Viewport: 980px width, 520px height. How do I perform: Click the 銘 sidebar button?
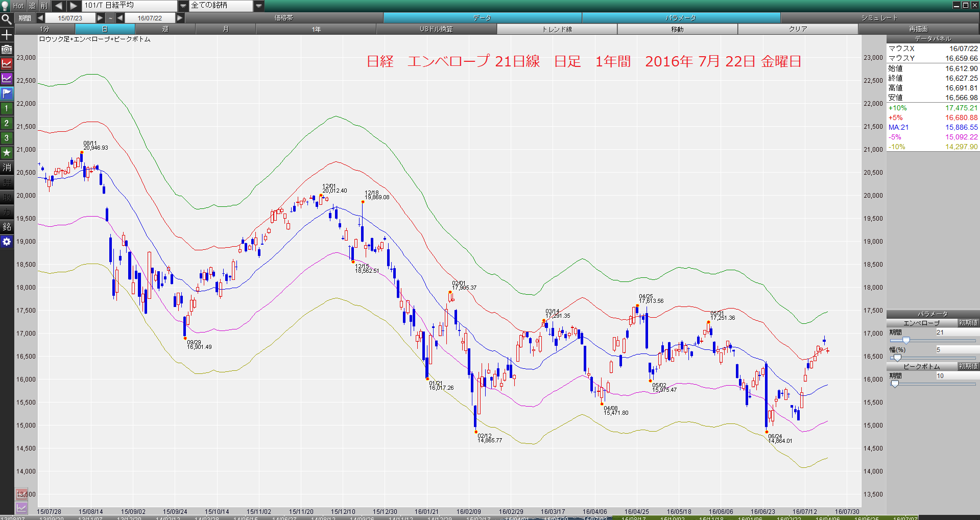tap(7, 227)
